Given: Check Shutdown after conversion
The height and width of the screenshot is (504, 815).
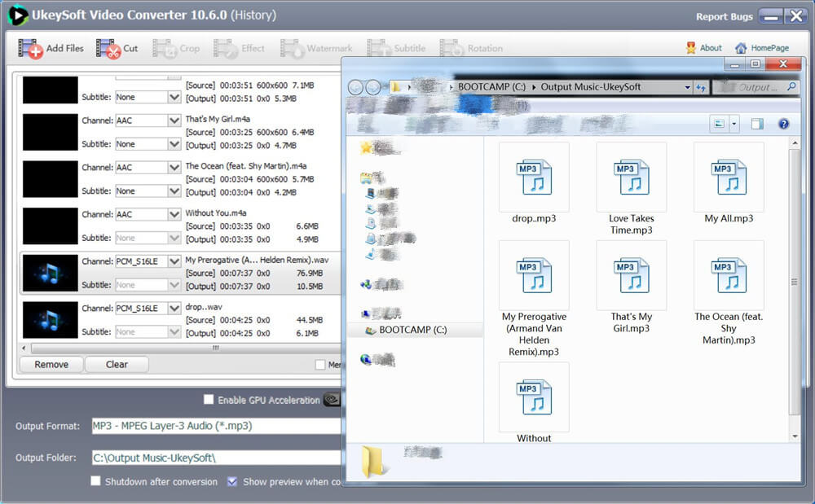Looking at the screenshot, I should (96, 481).
